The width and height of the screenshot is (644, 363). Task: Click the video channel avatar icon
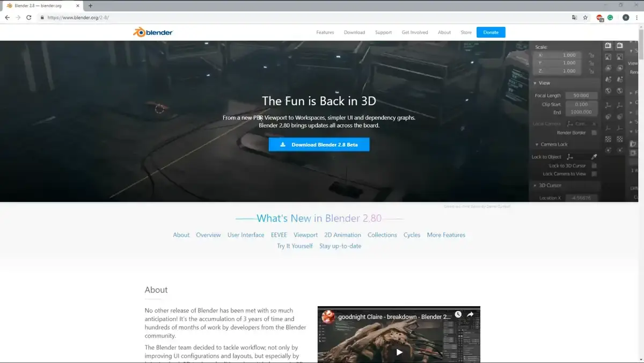[328, 317]
